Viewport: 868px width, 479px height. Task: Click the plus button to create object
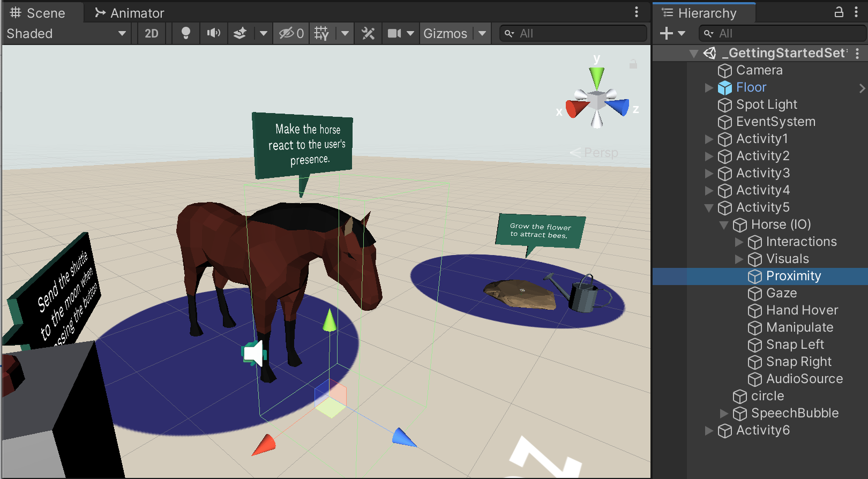[x=667, y=33]
